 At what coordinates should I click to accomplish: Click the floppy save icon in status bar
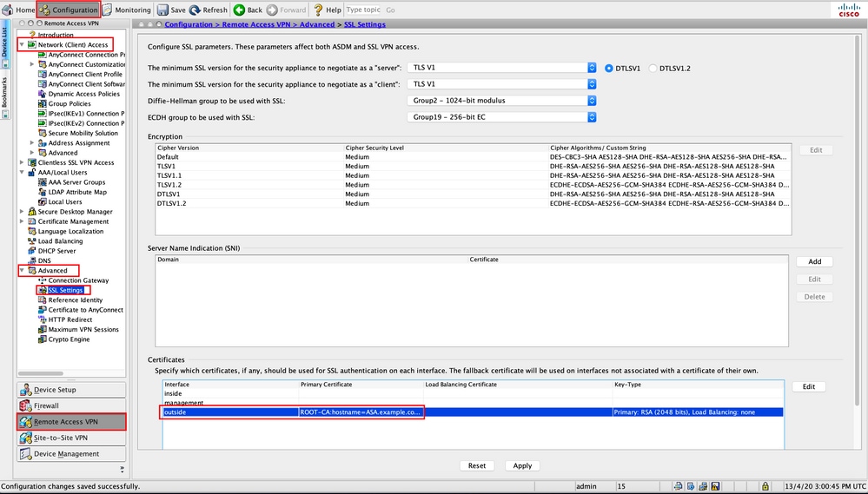[715, 486]
